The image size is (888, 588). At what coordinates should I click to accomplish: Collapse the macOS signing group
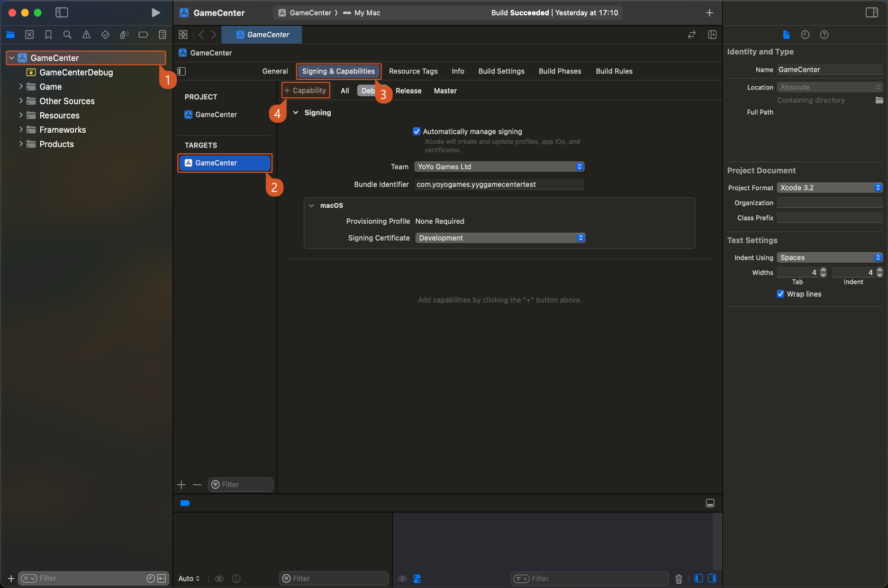(312, 206)
